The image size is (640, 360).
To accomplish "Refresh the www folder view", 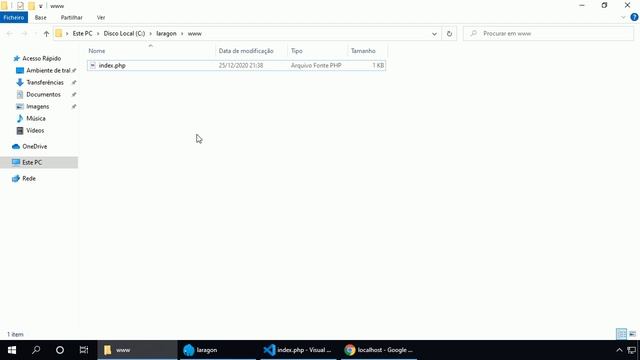I will [x=449, y=34].
